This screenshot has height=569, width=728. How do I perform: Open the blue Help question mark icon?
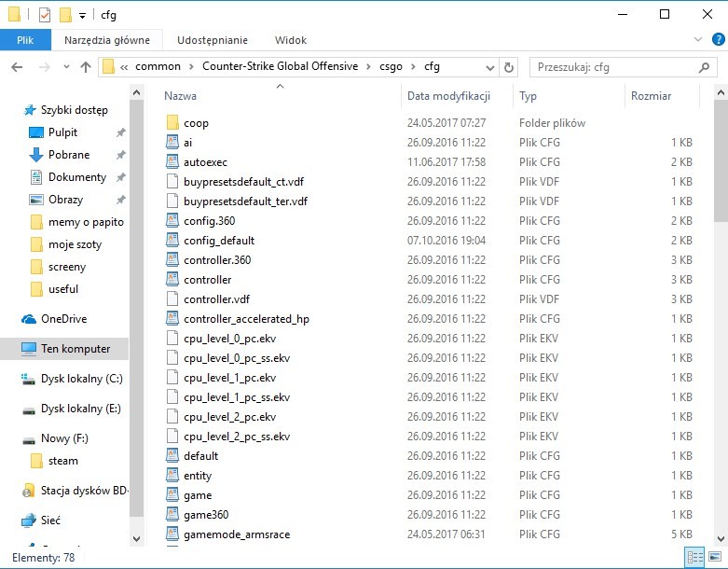click(719, 39)
